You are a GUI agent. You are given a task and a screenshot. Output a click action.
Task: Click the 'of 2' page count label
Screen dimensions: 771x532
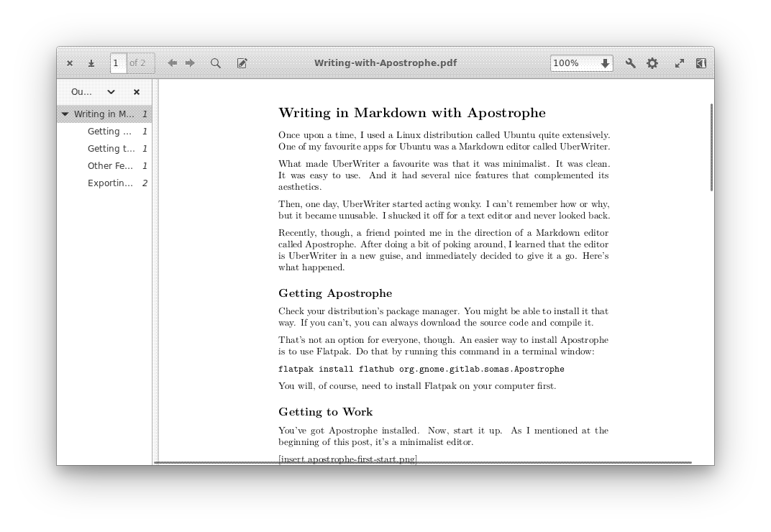click(x=137, y=63)
